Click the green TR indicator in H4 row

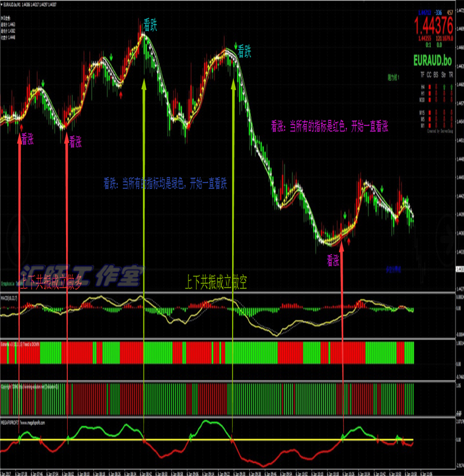point(452,87)
